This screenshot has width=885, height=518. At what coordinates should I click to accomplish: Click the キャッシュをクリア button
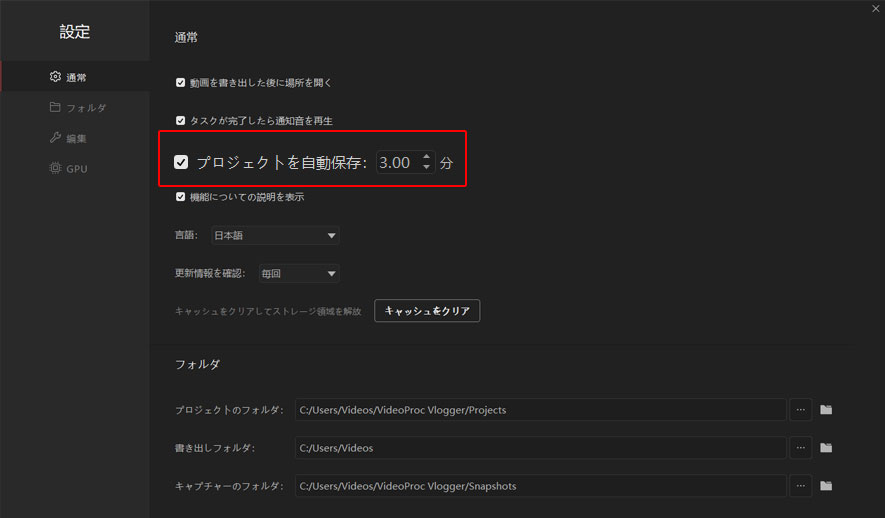(x=427, y=311)
